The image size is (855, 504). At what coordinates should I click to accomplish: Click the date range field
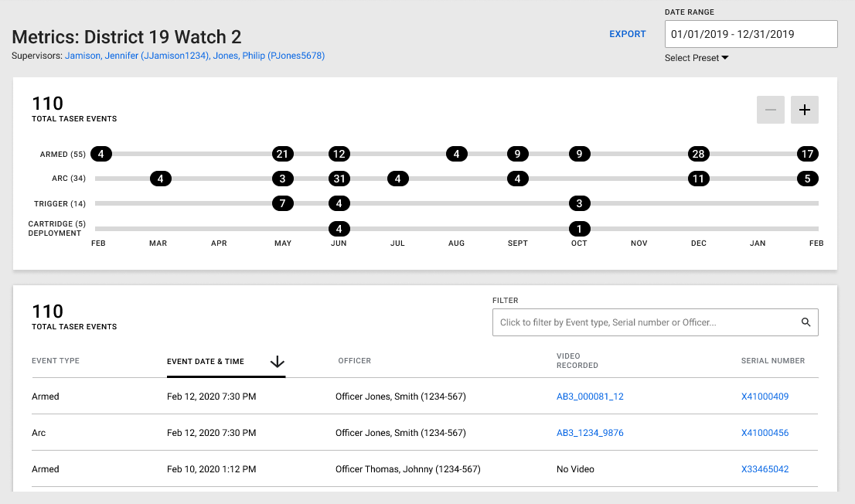tap(751, 34)
